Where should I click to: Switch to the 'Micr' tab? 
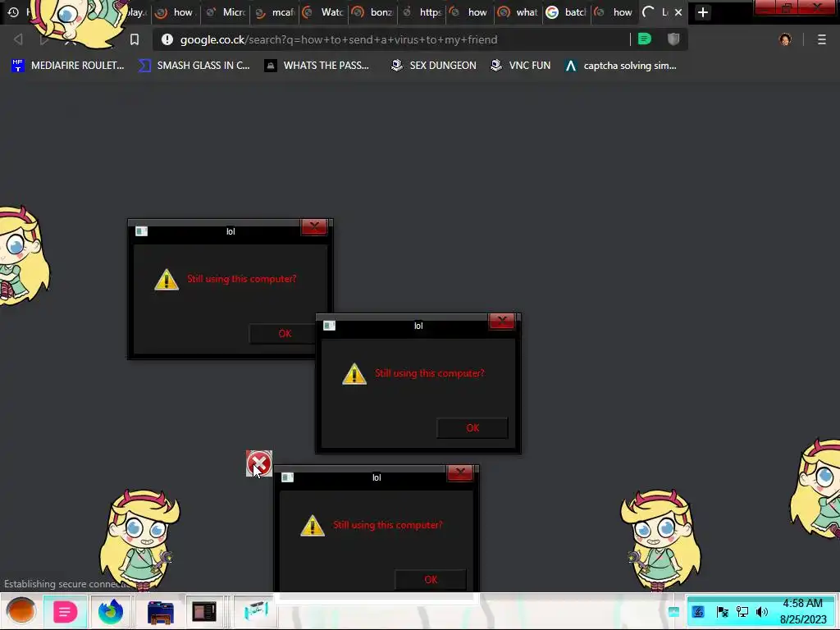coord(226,11)
